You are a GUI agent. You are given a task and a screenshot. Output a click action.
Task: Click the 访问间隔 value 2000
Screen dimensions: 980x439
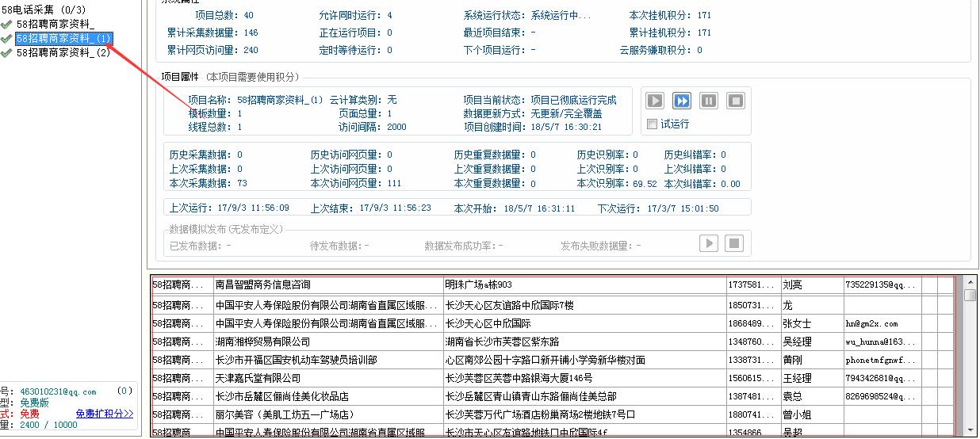tap(396, 127)
